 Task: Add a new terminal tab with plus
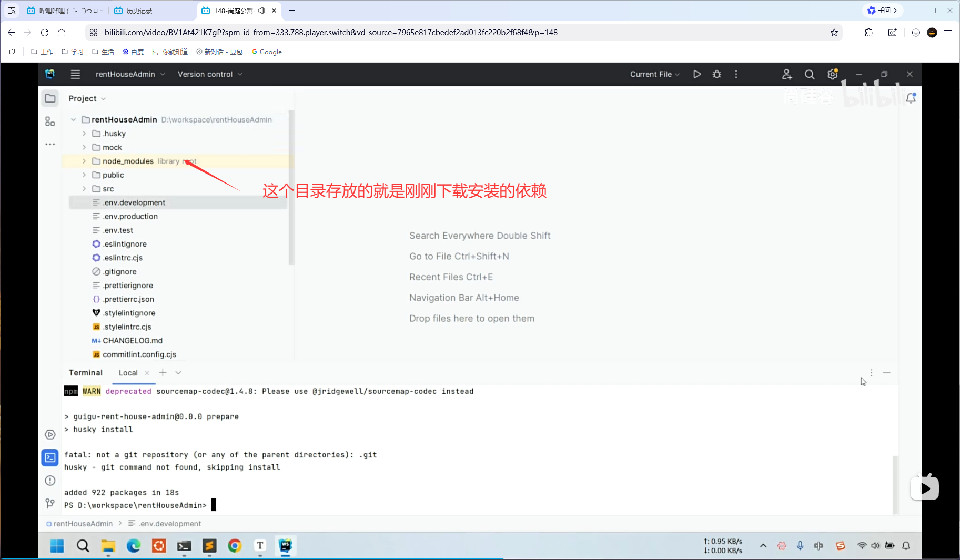pos(163,372)
